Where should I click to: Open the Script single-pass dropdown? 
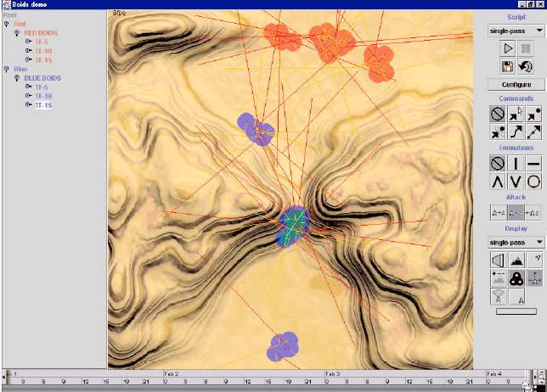pyautogui.click(x=516, y=31)
